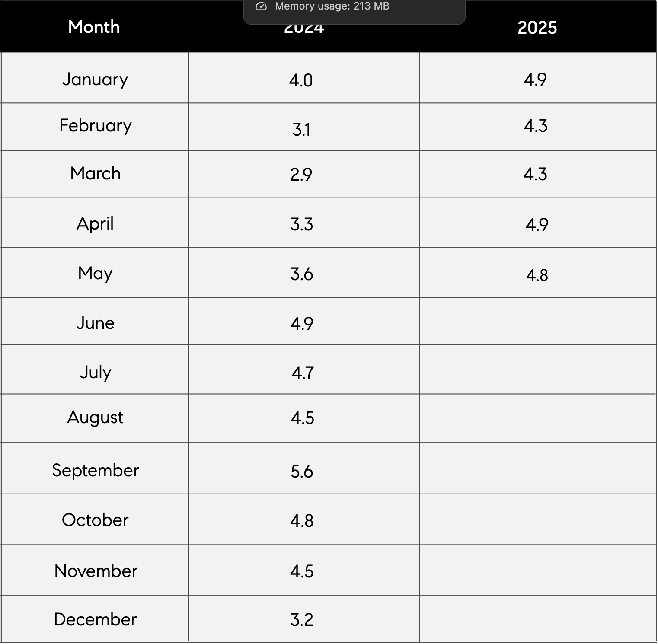Select the December 2024 value 3.2
Screen dimensions: 658x644
(302, 620)
